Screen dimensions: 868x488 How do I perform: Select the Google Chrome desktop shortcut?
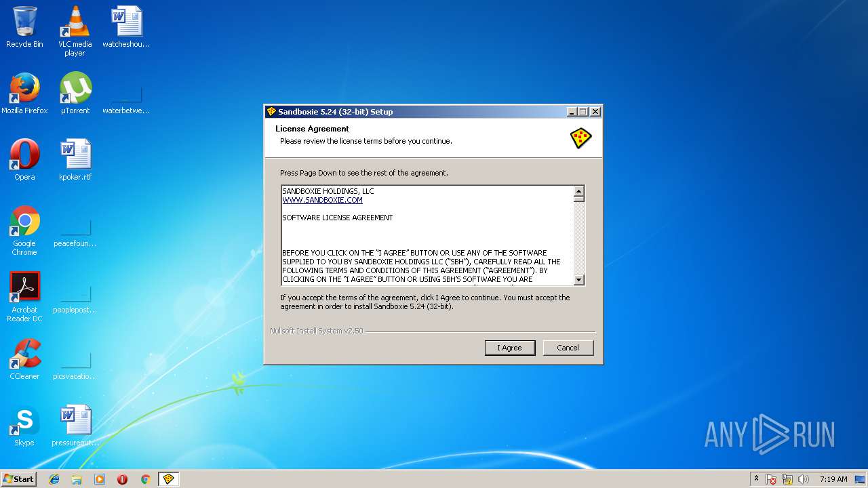24,231
